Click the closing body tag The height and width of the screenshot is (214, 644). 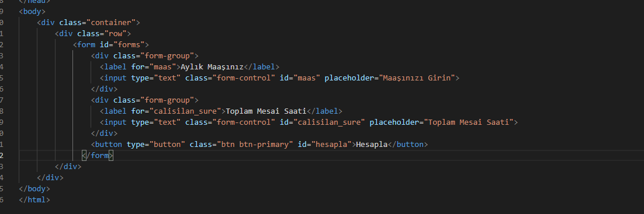(x=34, y=188)
